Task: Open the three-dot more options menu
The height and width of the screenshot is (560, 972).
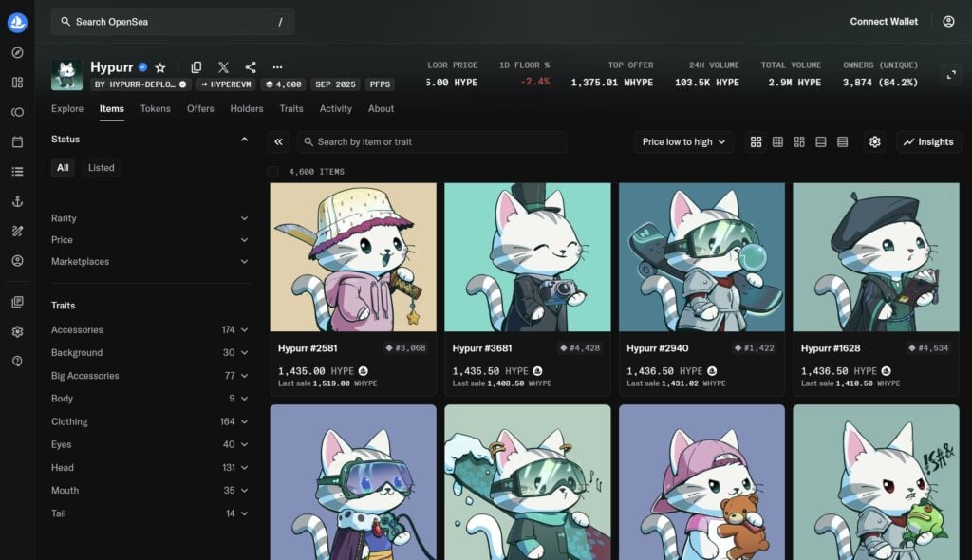Action: click(277, 67)
